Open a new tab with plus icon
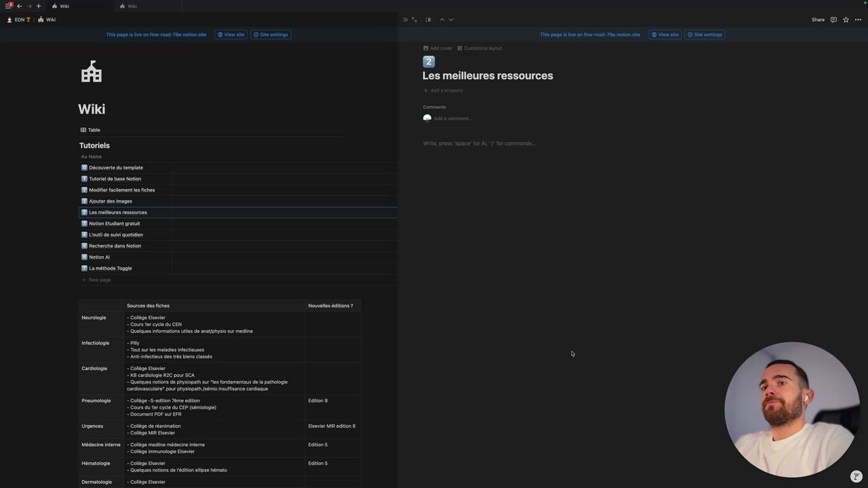 click(x=38, y=6)
